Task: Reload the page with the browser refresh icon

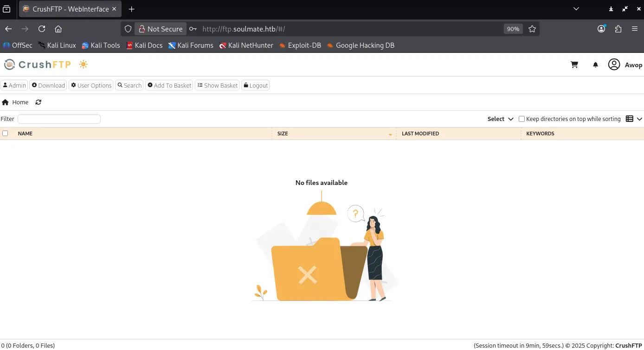Action: 42,29
